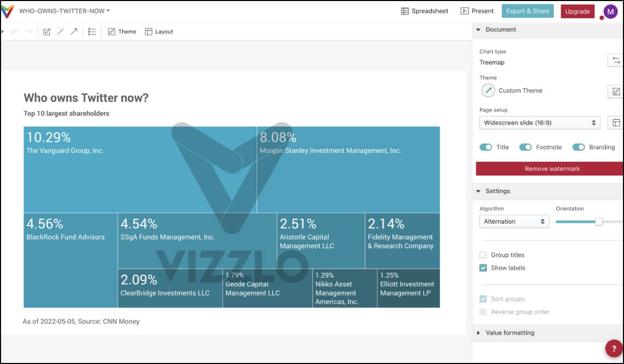Select The Vanguard Group 10.29% tile

coord(140,170)
